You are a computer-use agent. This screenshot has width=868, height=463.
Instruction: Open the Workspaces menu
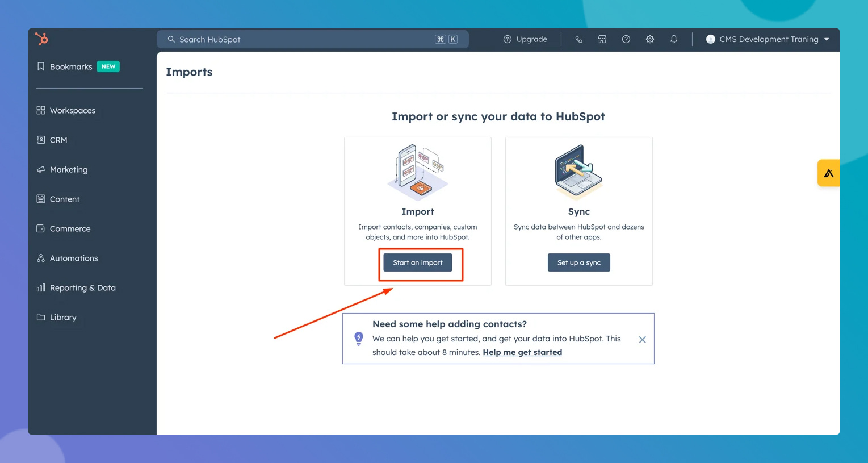coord(72,110)
